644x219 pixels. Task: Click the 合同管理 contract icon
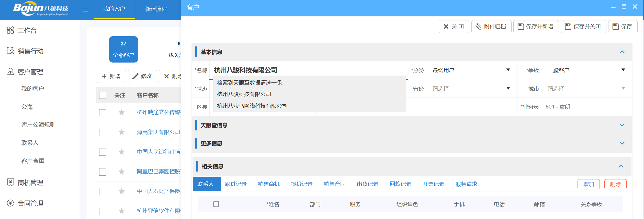coord(10,203)
